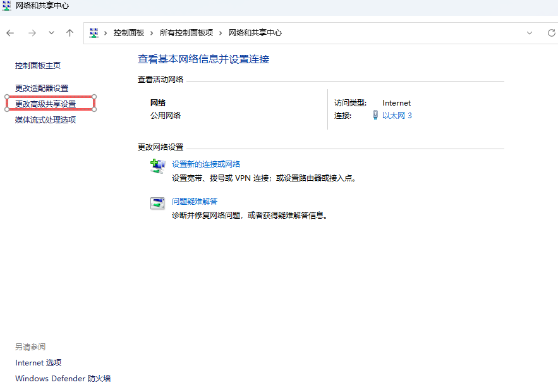This screenshot has width=558, height=392.
Task: Open the 以太网 3 connection link
Action: (x=397, y=116)
